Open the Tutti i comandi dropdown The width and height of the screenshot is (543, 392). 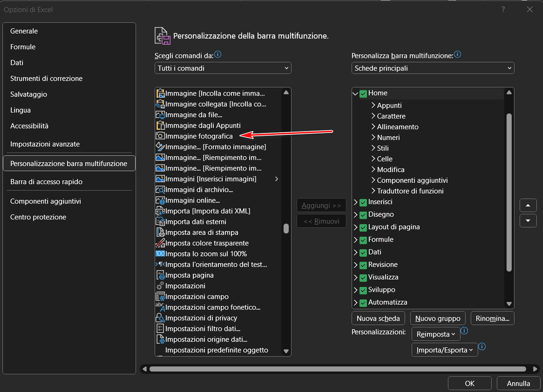[x=223, y=68]
